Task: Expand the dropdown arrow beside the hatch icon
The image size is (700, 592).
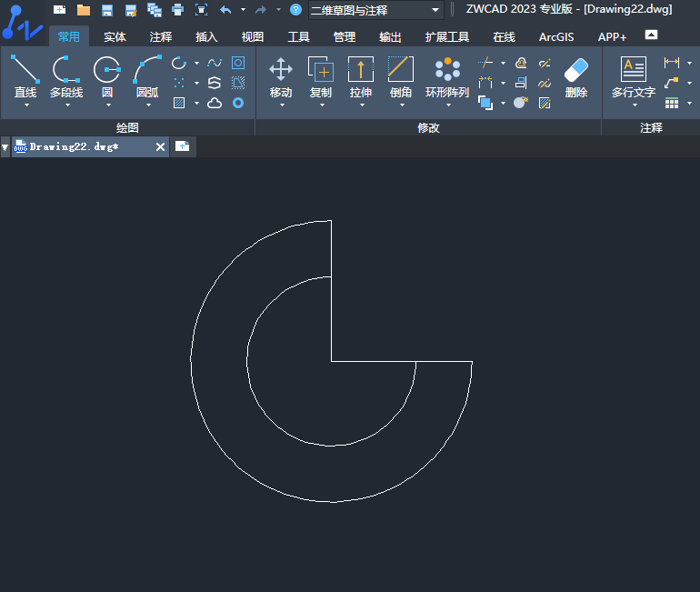Action: (x=196, y=103)
